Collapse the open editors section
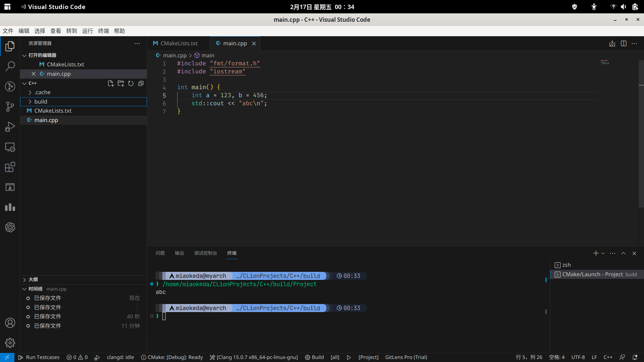The image size is (644, 362). (84, 55)
